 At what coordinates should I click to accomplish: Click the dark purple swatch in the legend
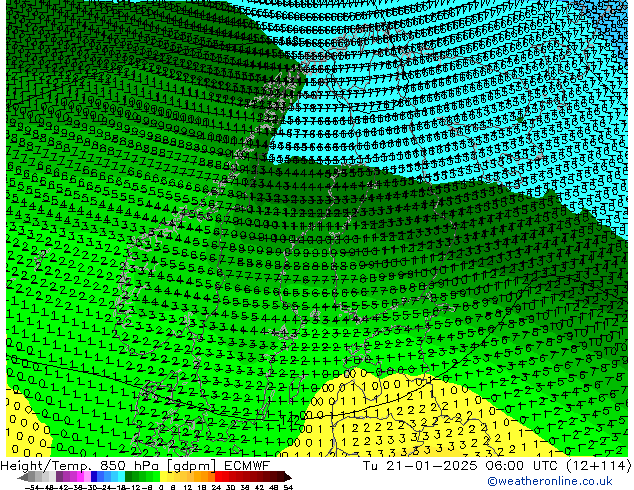(x=59, y=476)
